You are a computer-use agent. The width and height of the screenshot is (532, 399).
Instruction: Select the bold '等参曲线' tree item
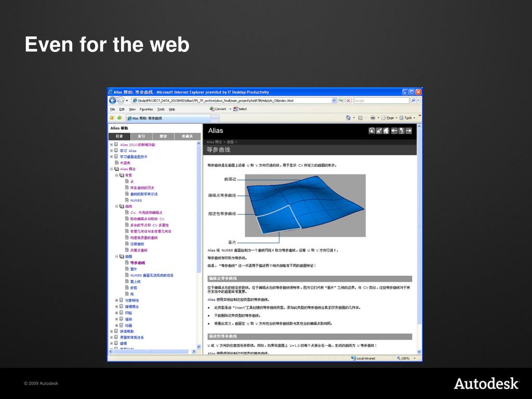pos(138,262)
